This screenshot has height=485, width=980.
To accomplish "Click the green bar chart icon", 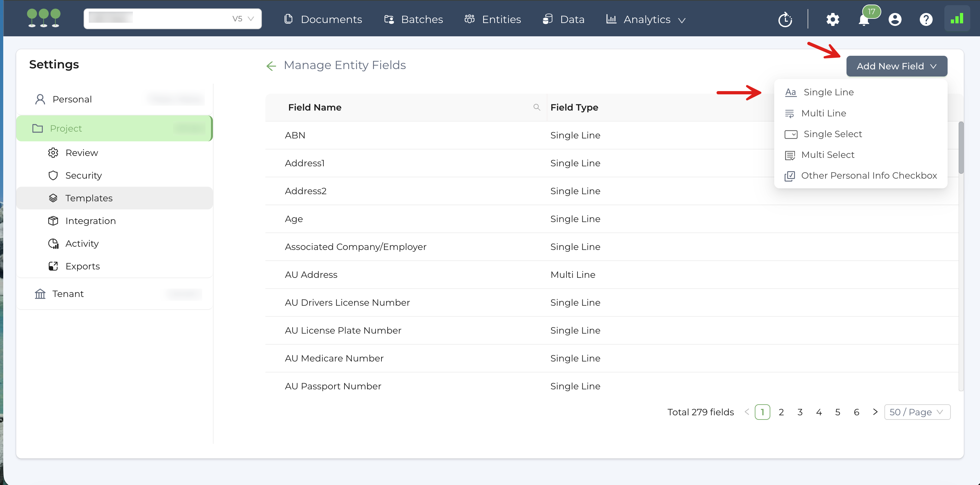I will pyautogui.click(x=956, y=19).
